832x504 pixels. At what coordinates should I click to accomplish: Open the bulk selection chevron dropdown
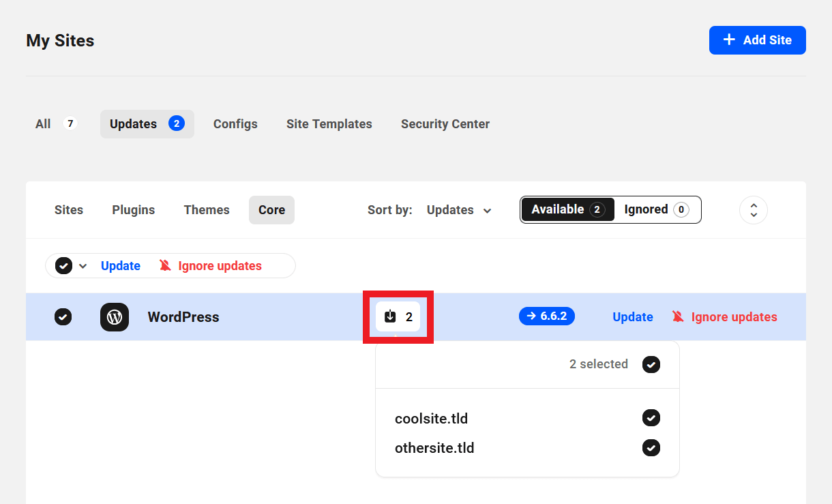(83, 266)
